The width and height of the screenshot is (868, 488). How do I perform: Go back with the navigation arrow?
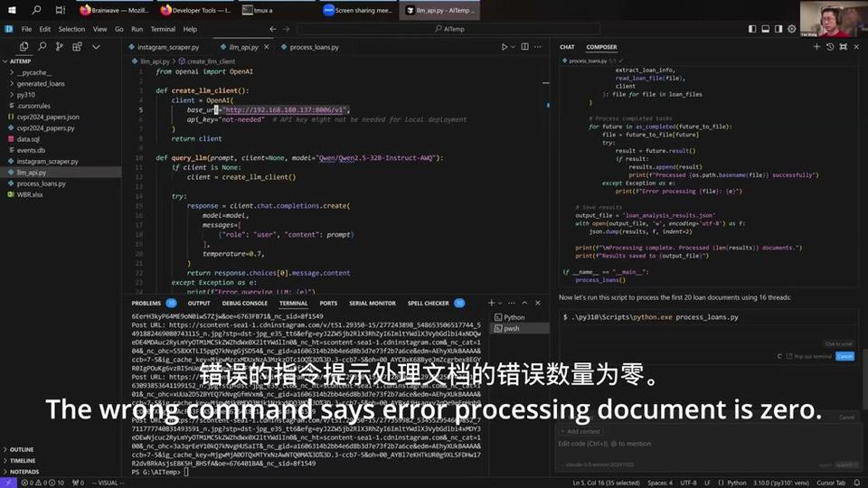pos(273,29)
